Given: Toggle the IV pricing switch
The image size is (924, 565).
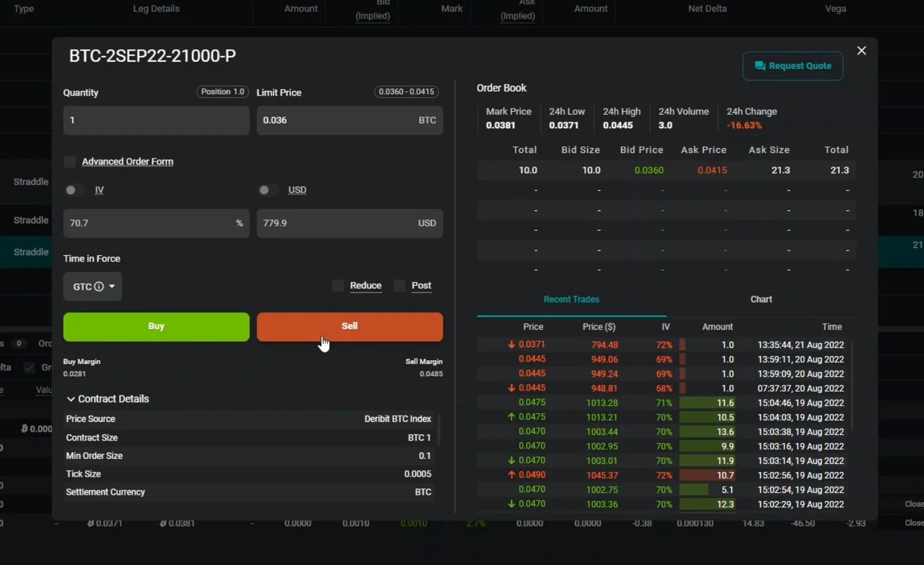Looking at the screenshot, I should [x=75, y=190].
